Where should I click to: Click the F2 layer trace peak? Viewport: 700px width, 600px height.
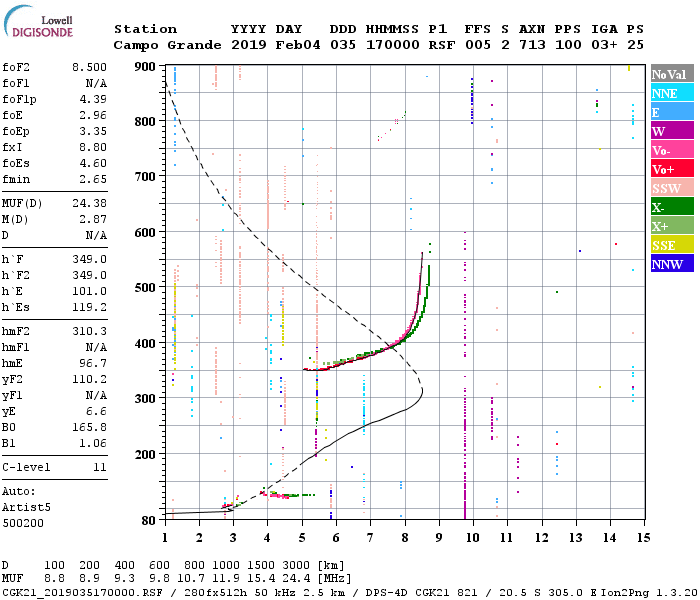pyautogui.click(x=422, y=254)
